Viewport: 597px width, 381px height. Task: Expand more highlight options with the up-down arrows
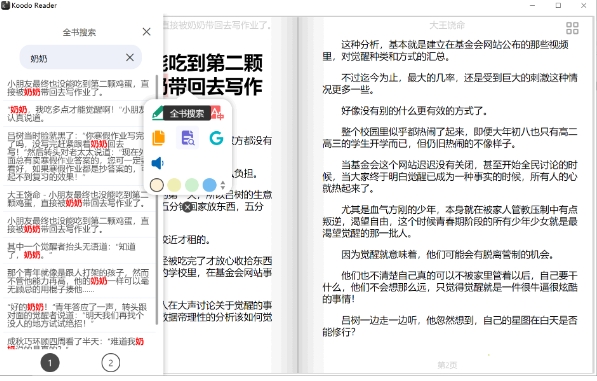coord(223,185)
